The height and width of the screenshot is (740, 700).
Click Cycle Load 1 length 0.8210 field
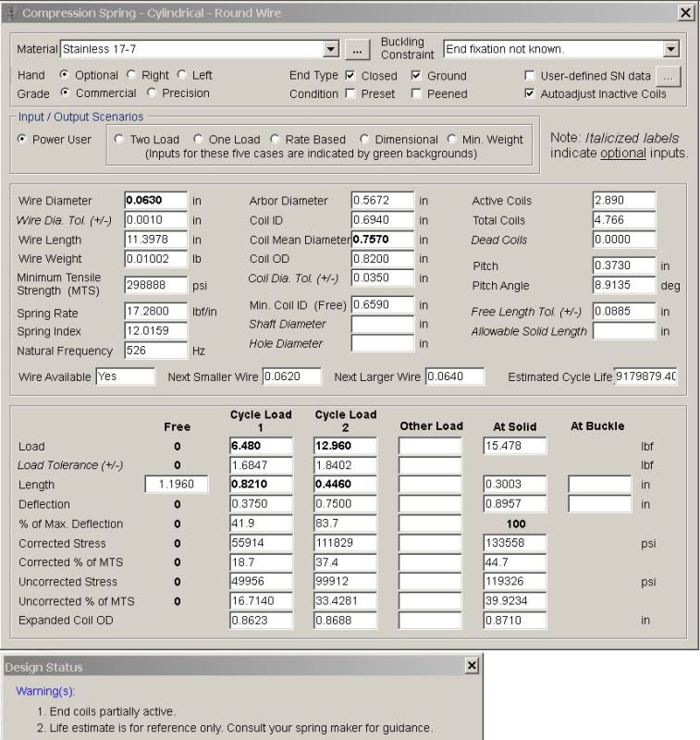tap(262, 484)
